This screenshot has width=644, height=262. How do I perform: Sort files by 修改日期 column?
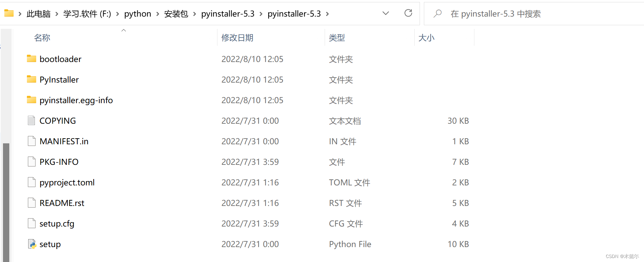(x=237, y=37)
